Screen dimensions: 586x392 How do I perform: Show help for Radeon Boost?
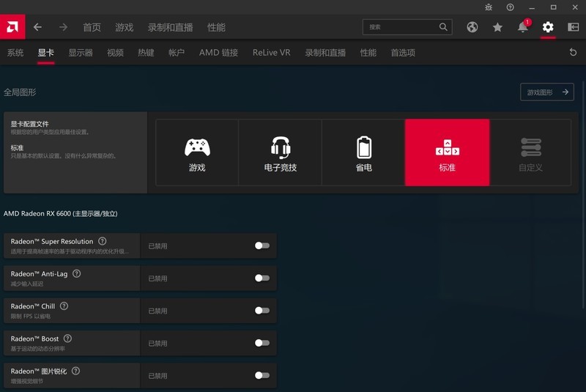click(67, 339)
